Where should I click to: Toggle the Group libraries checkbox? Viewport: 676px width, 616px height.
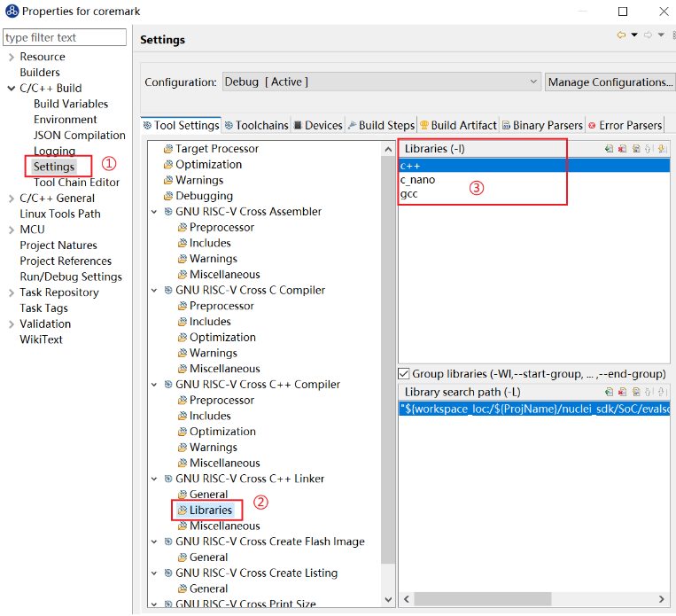click(x=404, y=374)
